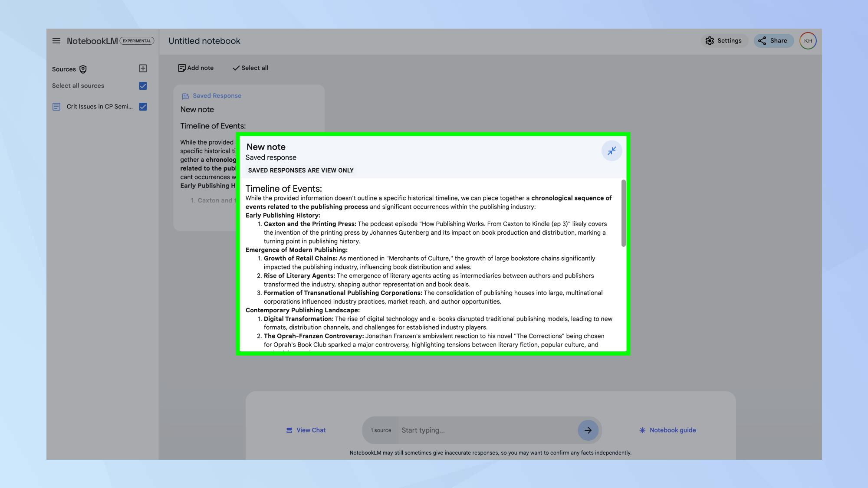Toggle the Select all sources checkbox

coord(142,86)
